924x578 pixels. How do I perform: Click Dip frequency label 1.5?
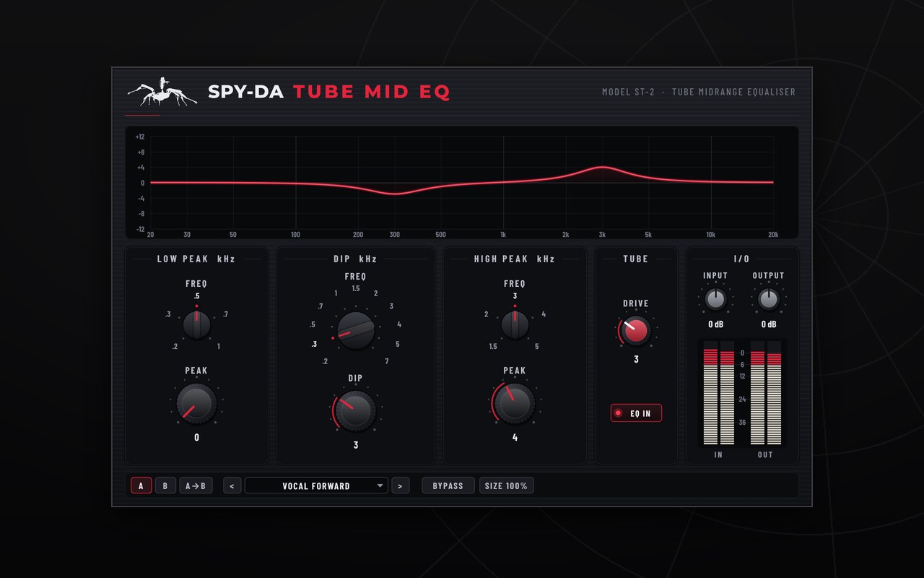pos(356,288)
